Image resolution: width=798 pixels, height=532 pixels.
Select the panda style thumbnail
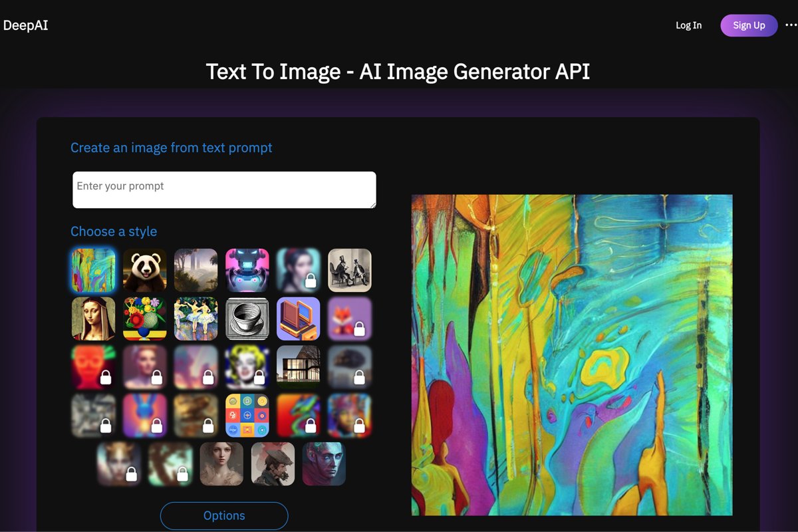pos(145,271)
